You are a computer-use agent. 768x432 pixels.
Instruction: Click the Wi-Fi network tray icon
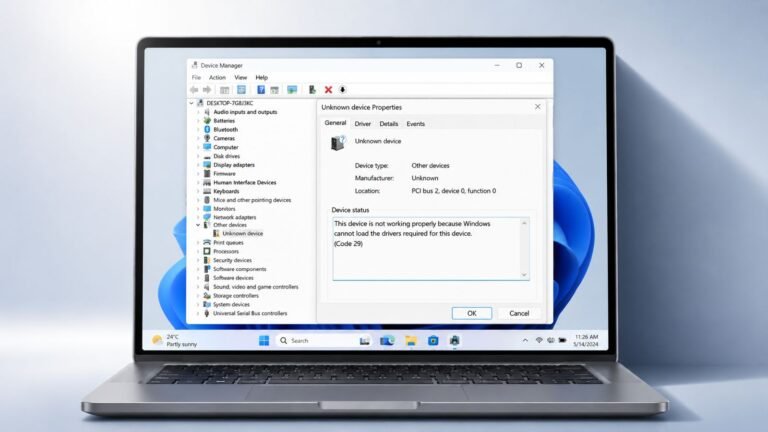point(539,340)
